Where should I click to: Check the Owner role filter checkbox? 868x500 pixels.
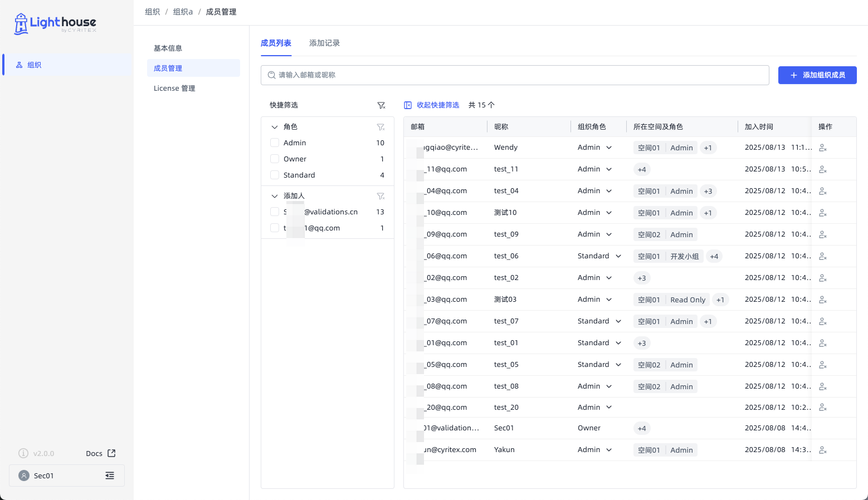(275, 159)
